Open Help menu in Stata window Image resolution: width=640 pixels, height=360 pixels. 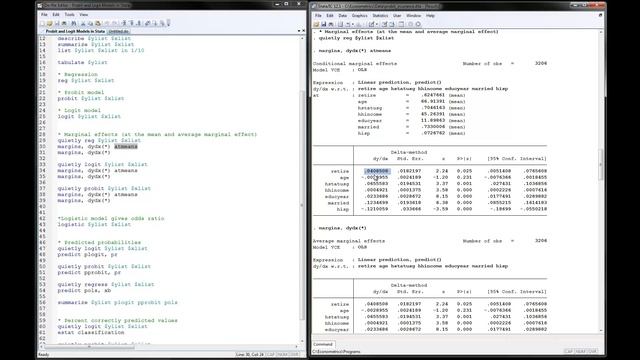(430, 16)
